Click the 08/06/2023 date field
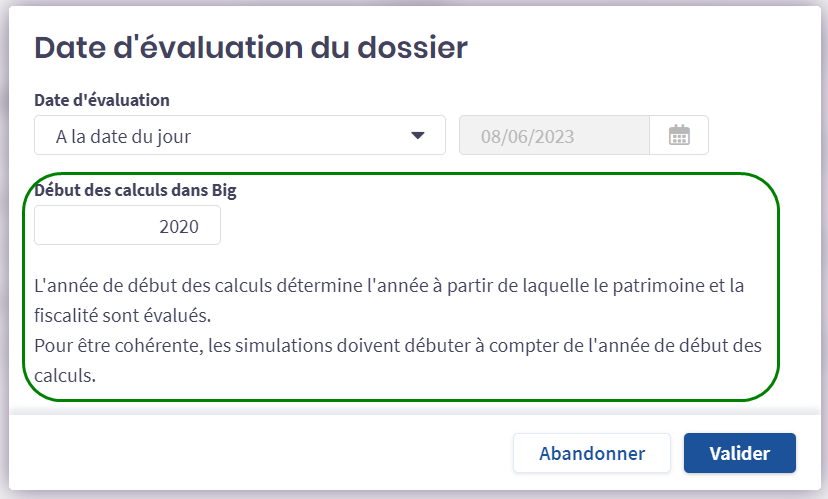The width and height of the screenshot is (828, 499). click(x=554, y=136)
